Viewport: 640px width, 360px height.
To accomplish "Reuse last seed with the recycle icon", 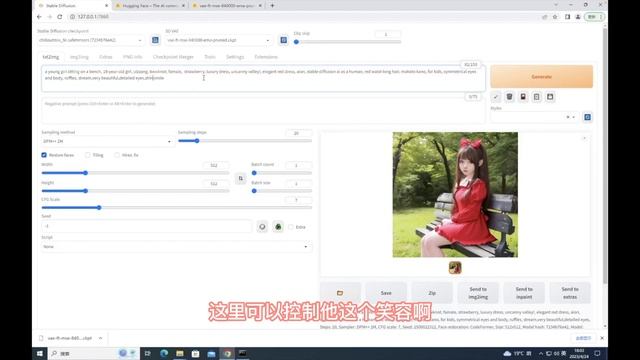I will click(x=278, y=227).
